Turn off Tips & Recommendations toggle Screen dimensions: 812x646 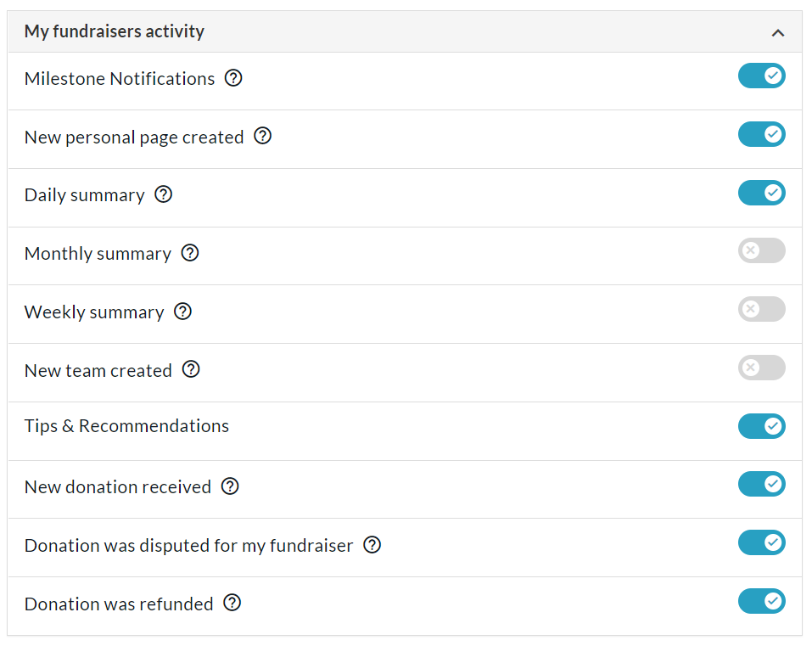762,426
